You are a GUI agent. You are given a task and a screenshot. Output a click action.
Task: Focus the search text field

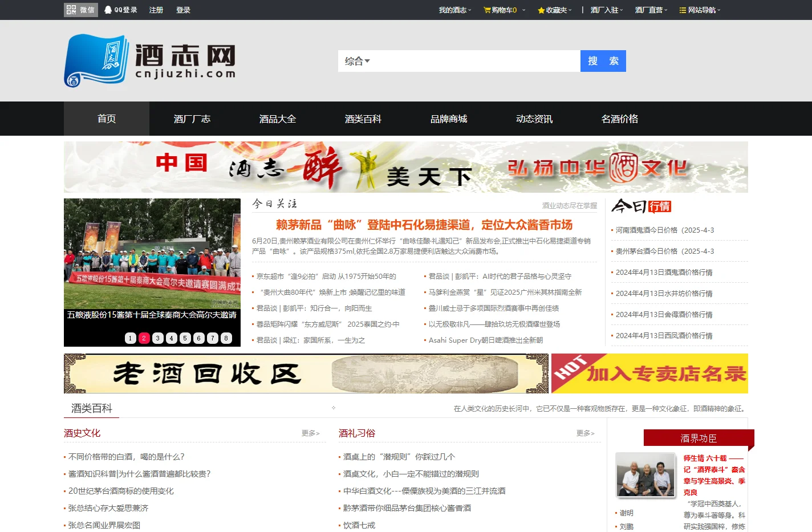click(476, 61)
